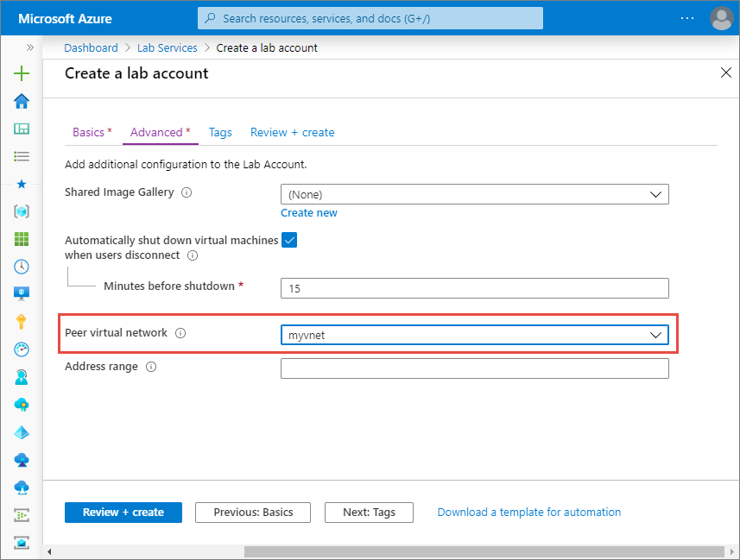Open the gauge Monitor icon in sidebar
This screenshot has width=740, height=560.
pyautogui.click(x=22, y=349)
